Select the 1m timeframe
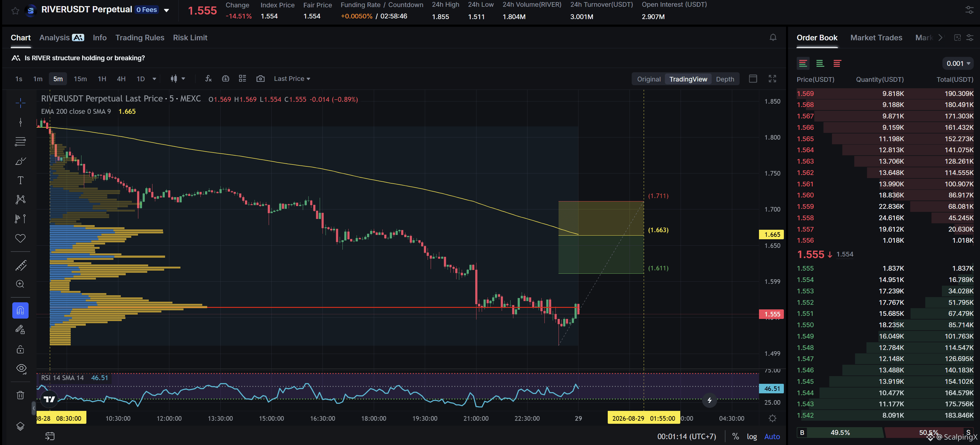Viewport: 980px width, 445px height. click(x=38, y=79)
